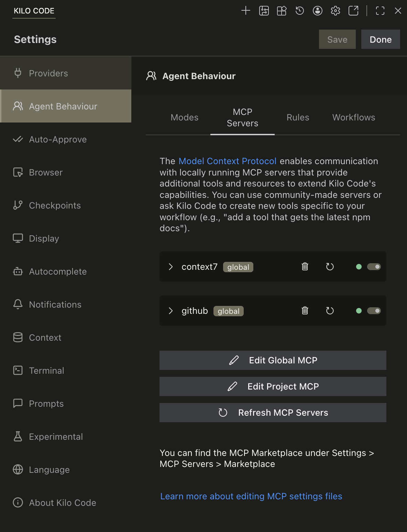Click the Done button
The image size is (407, 532).
pyautogui.click(x=380, y=39)
